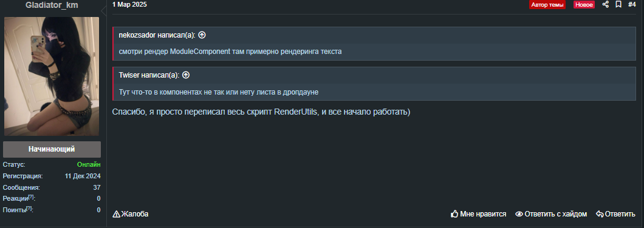
Task: Click the warning triangle report icon
Action: click(x=116, y=214)
